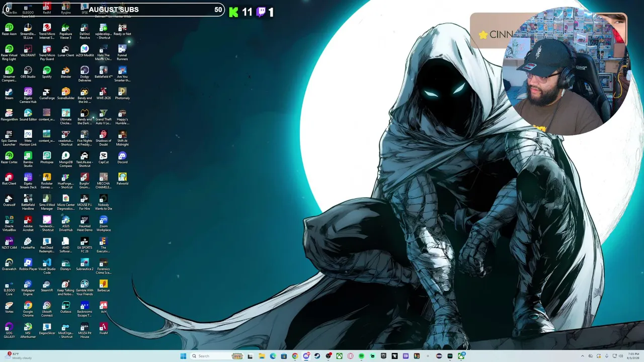Open the Overwatch desktop shortcut
The image size is (644, 362).
pos(9,265)
